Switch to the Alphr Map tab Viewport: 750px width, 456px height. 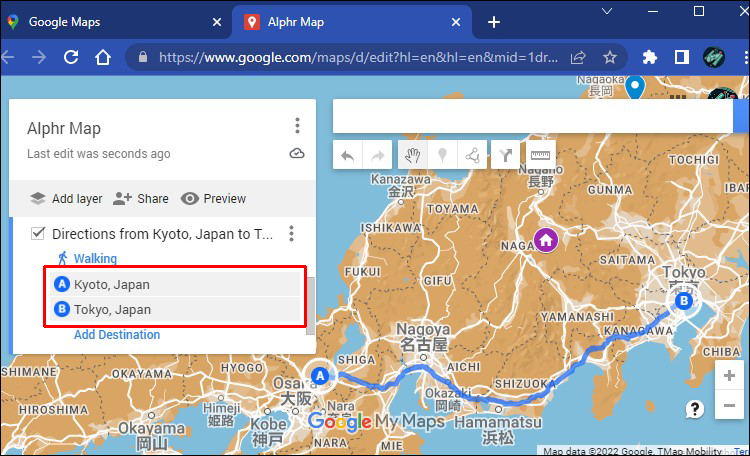coord(352,22)
